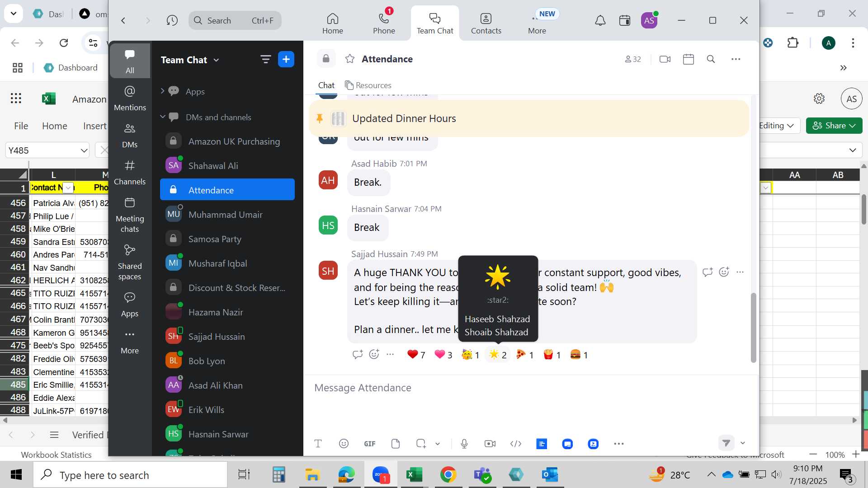Toggle the heart reaction with 7 count
The image size is (868, 488).
click(416, 355)
